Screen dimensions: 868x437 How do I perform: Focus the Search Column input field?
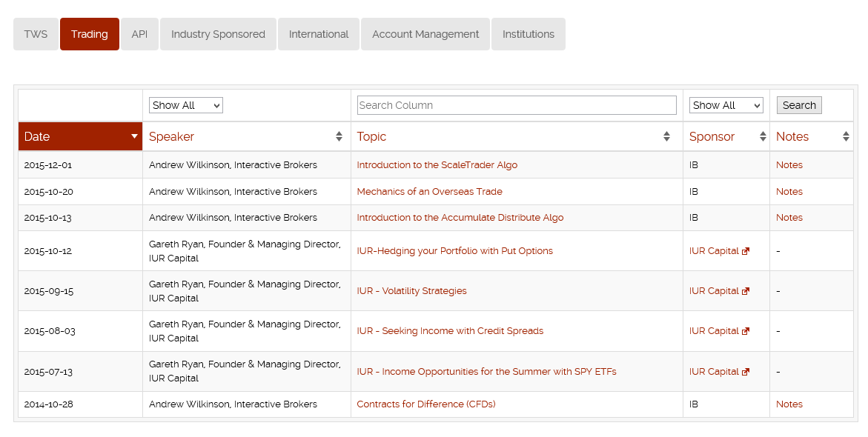point(517,105)
